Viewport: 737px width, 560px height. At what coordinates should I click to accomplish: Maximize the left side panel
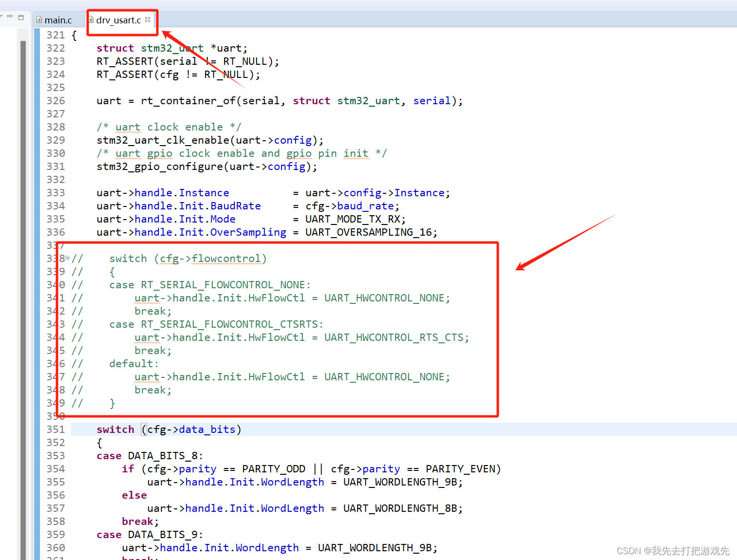[21, 17]
